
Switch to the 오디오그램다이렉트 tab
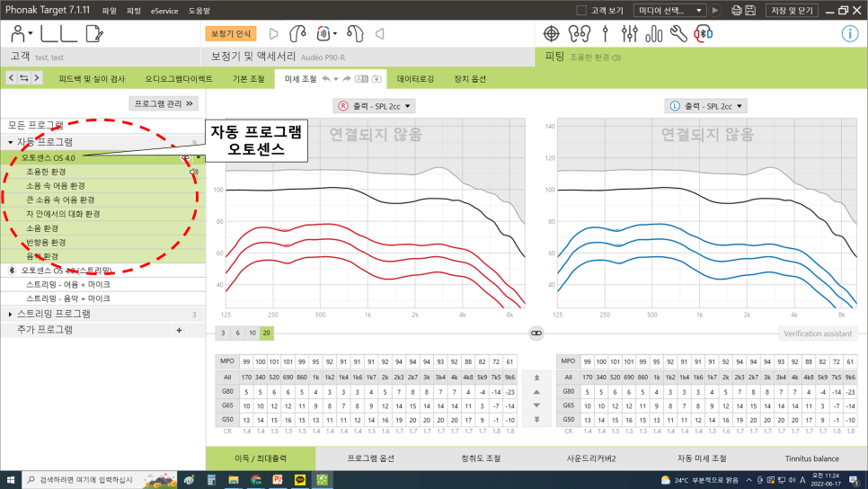pyautogui.click(x=179, y=78)
